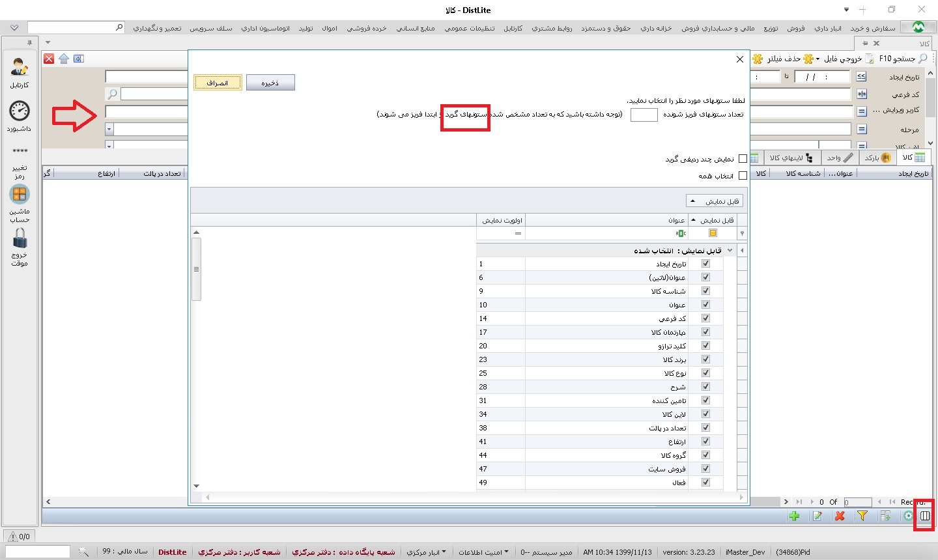Viewport: 938px width, 560px height.
Task: Click the edit record pencil icon
Action: click(817, 516)
